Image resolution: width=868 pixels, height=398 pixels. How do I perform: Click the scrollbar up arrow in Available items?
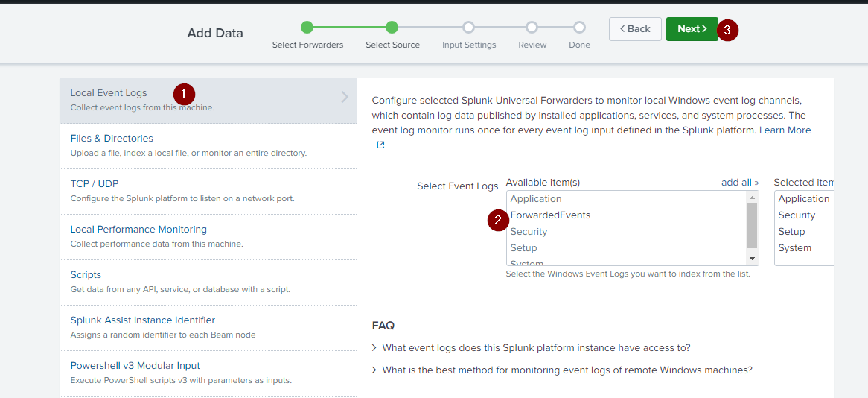pos(752,198)
